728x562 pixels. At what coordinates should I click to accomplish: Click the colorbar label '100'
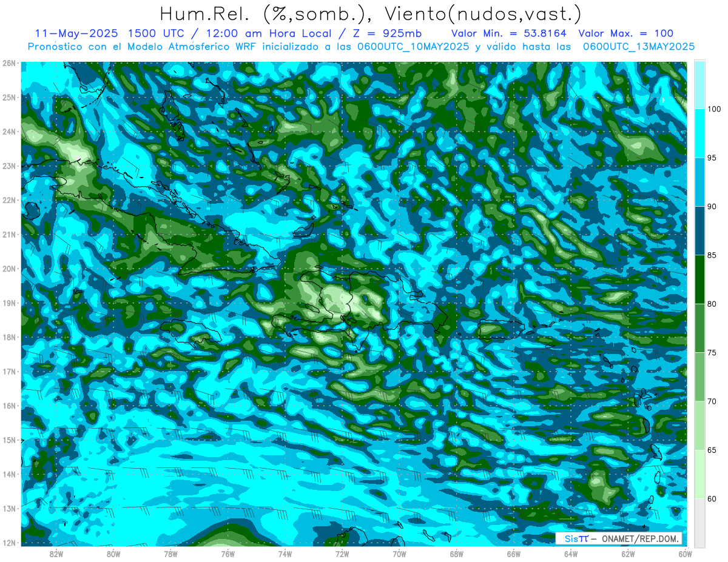tap(714, 109)
